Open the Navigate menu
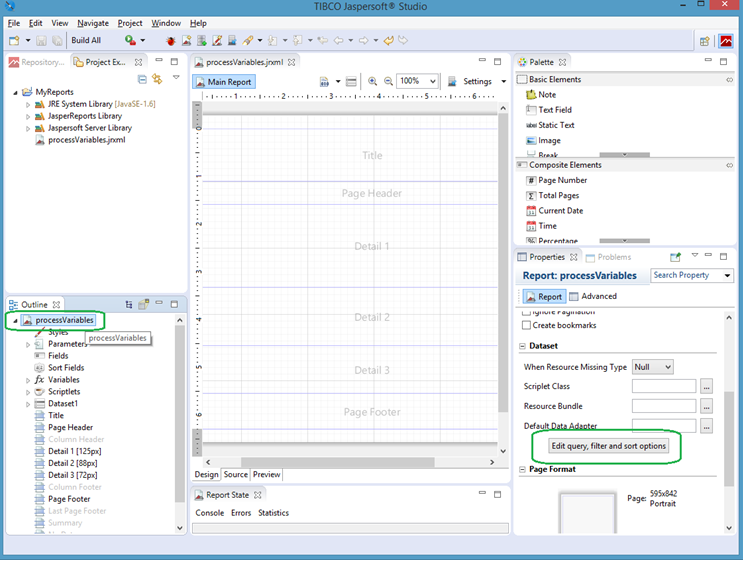 tap(93, 23)
